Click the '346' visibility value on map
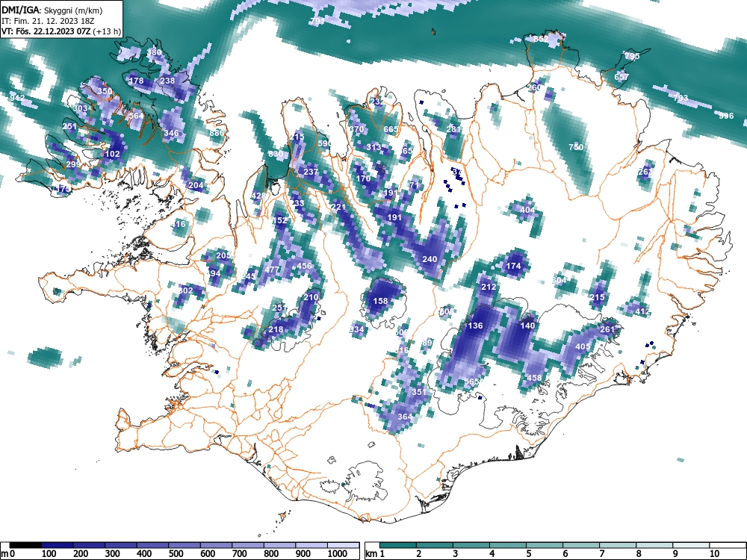The width and height of the screenshot is (747, 560). [x=171, y=133]
